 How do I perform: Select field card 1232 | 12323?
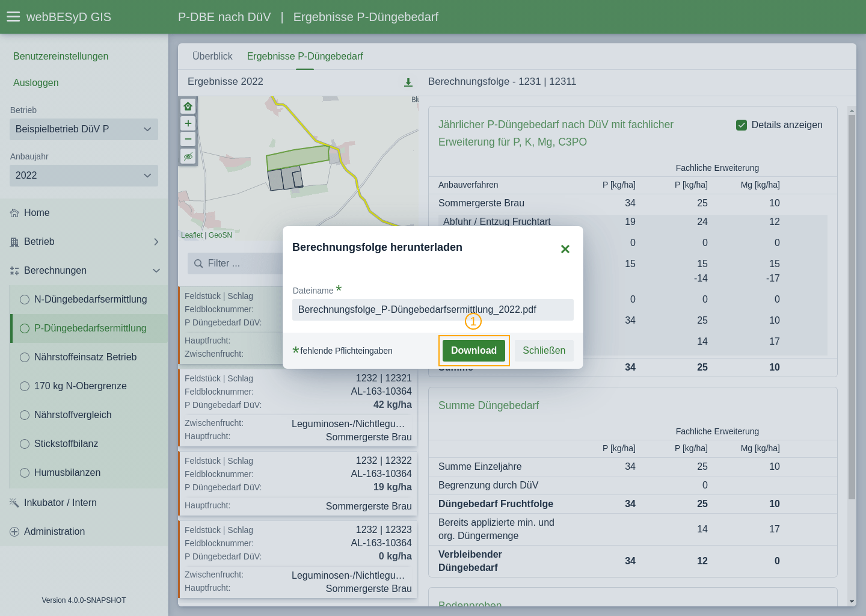[x=298, y=559]
